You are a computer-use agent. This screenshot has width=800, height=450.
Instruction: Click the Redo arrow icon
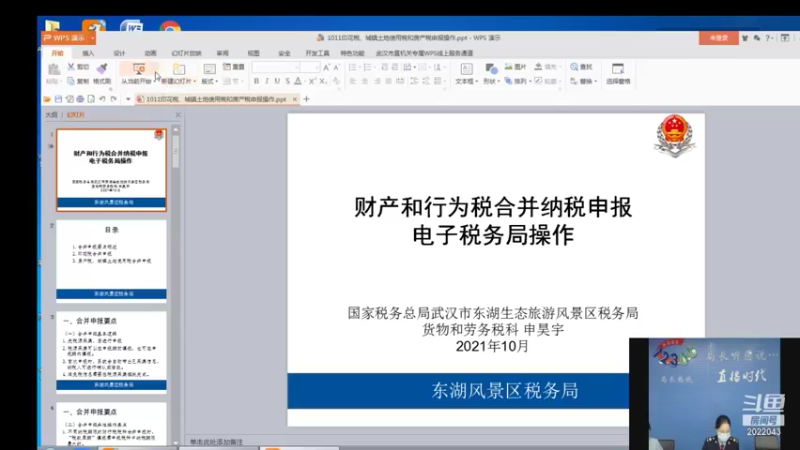click(114, 99)
